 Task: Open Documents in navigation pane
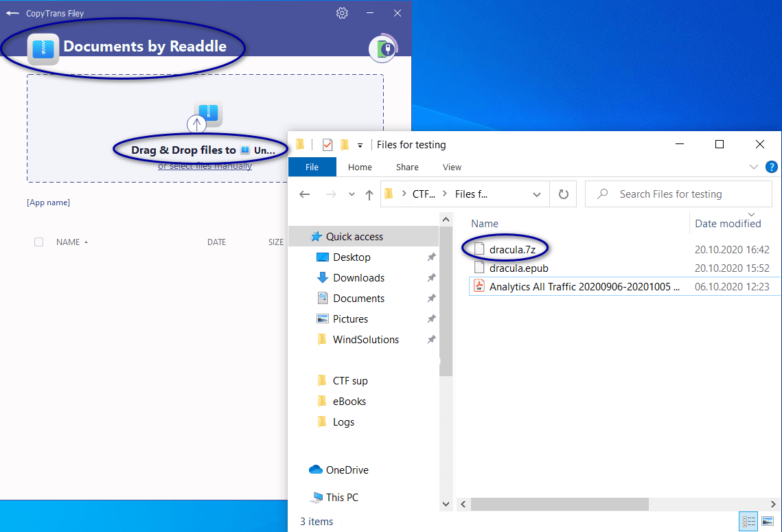click(358, 298)
